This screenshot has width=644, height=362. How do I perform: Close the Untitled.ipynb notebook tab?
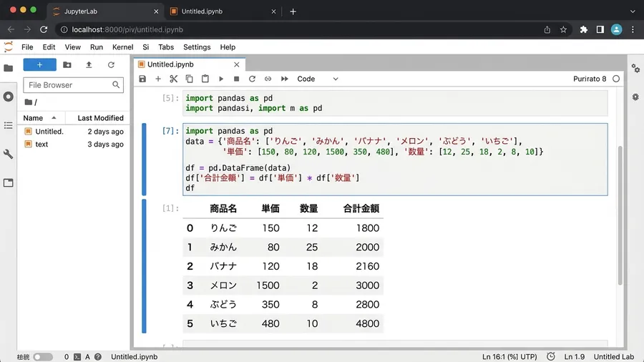tap(237, 64)
